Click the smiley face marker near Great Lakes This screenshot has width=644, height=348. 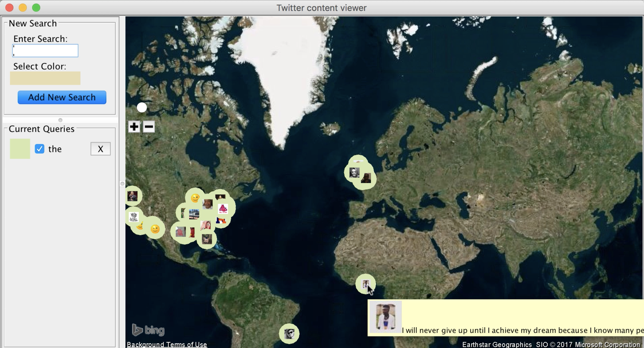[195, 198]
